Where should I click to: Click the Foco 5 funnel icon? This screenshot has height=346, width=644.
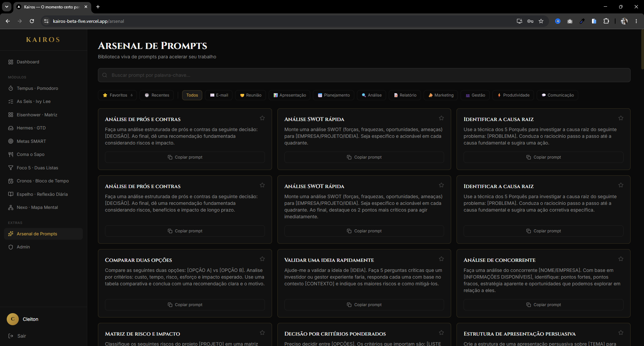coord(11,168)
